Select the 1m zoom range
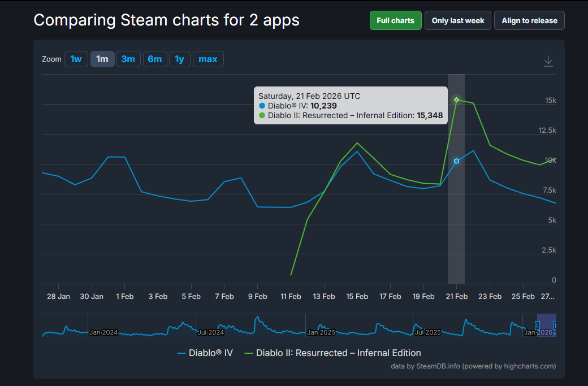Screen dimensions: 588x386 click(x=102, y=59)
